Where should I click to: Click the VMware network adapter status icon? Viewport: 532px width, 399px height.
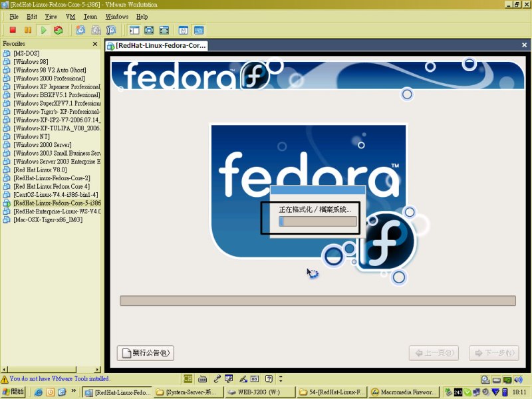pos(507,380)
